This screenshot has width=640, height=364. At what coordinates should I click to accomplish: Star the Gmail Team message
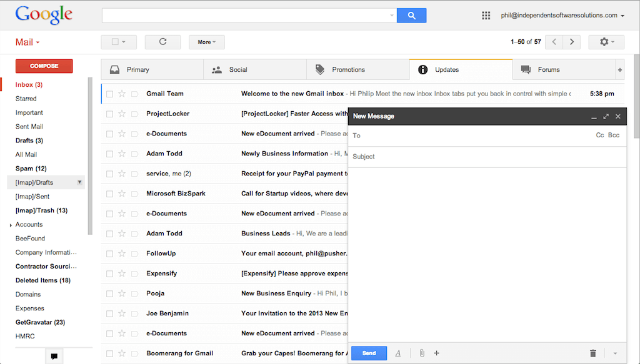coord(122,94)
